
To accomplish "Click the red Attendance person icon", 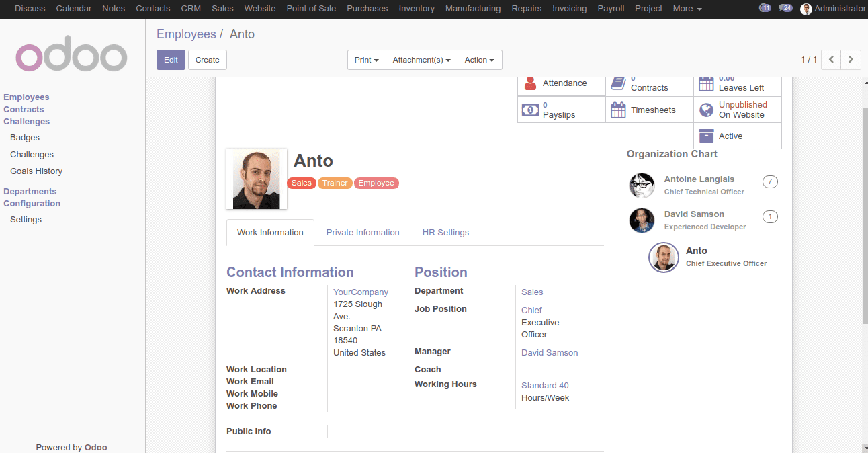I will click(531, 83).
